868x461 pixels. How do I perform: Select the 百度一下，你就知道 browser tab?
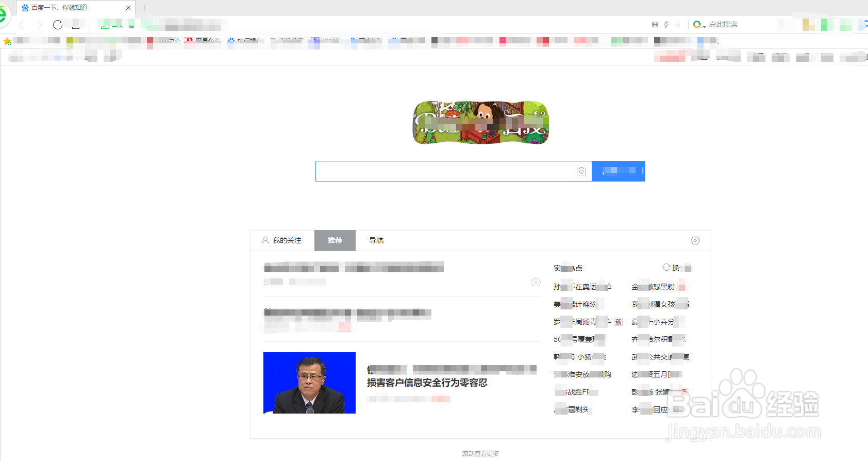pos(76,8)
